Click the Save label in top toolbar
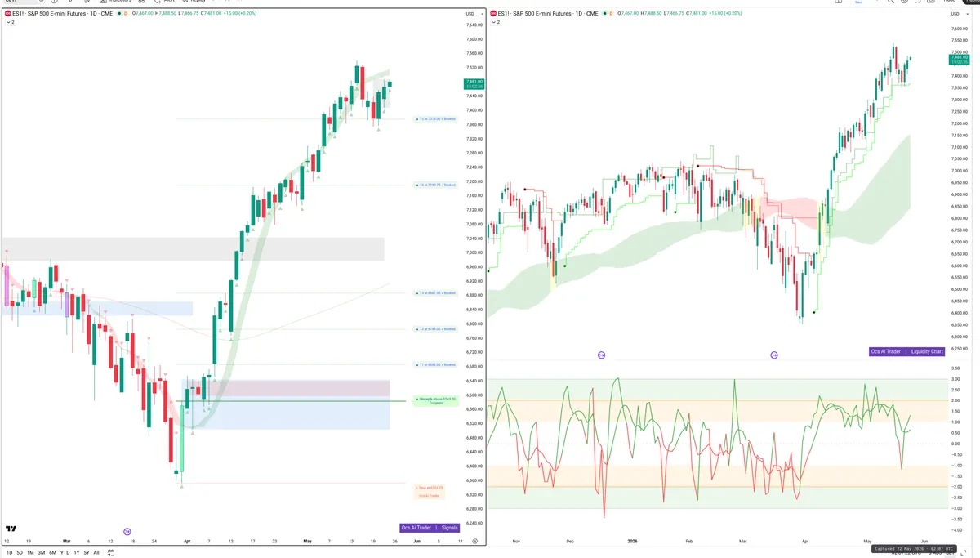 tap(858, 2)
